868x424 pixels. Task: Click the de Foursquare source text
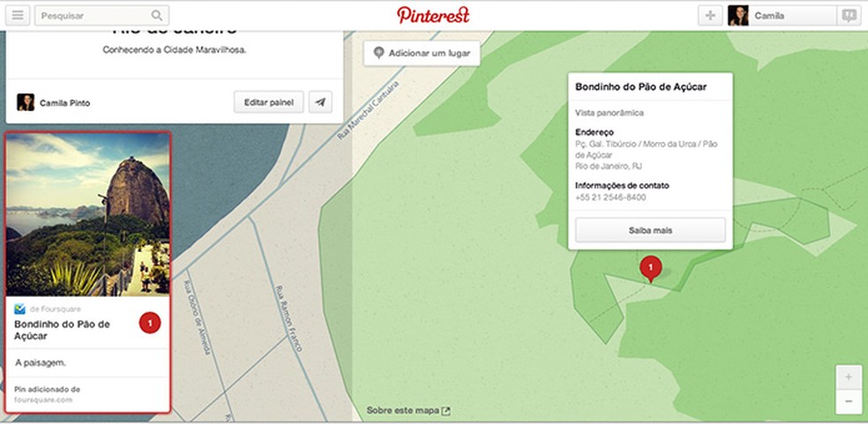coord(55,309)
